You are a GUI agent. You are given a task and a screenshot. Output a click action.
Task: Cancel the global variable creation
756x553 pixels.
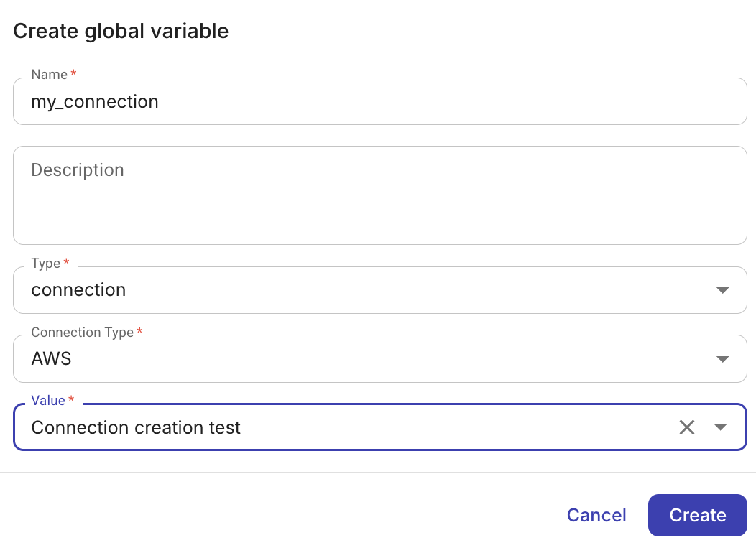(596, 515)
